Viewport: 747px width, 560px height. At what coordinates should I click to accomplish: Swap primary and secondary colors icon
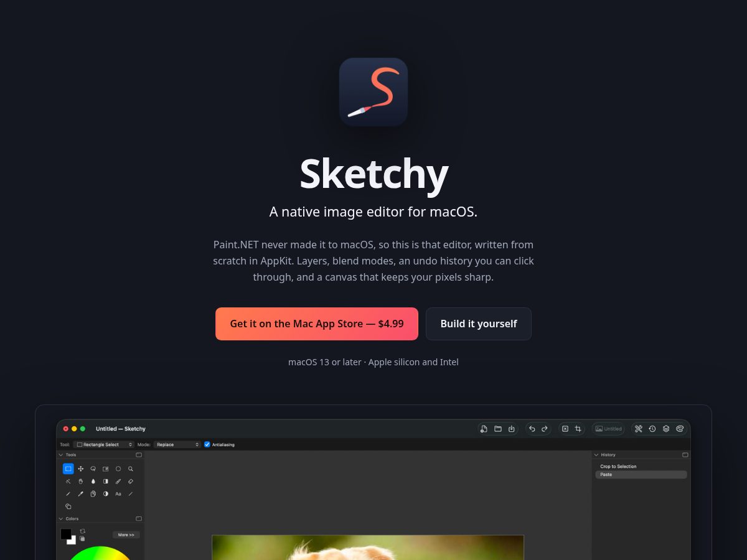82,531
